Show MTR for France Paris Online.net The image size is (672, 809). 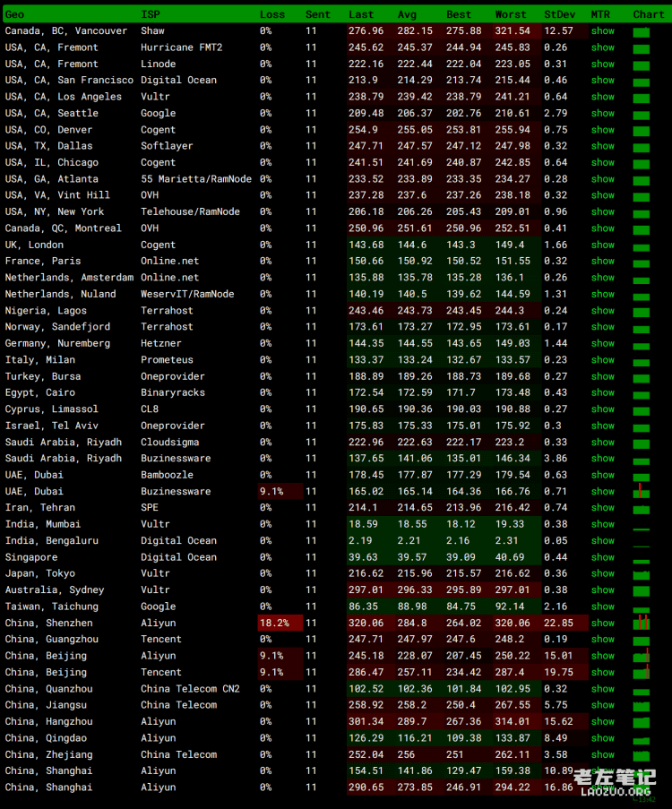603,261
